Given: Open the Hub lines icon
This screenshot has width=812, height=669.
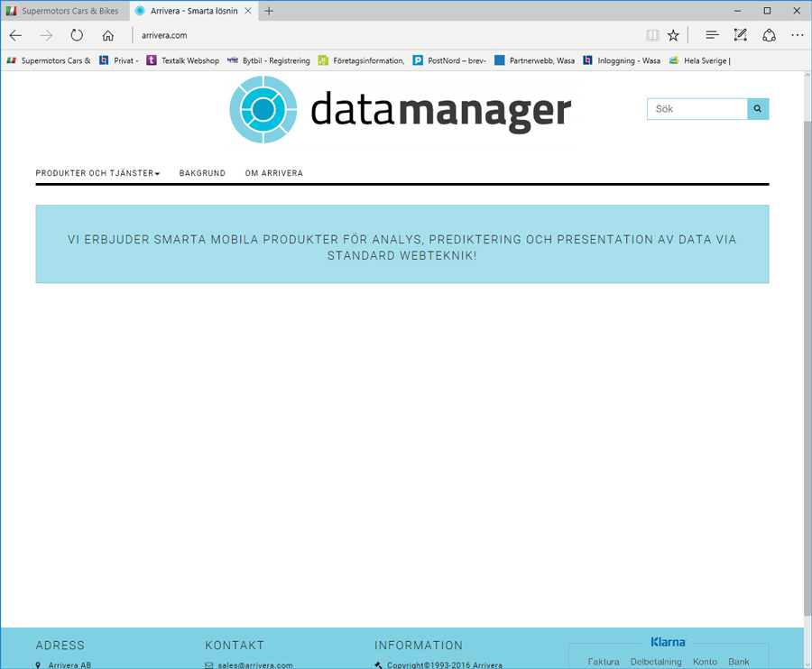Looking at the screenshot, I should tap(712, 34).
